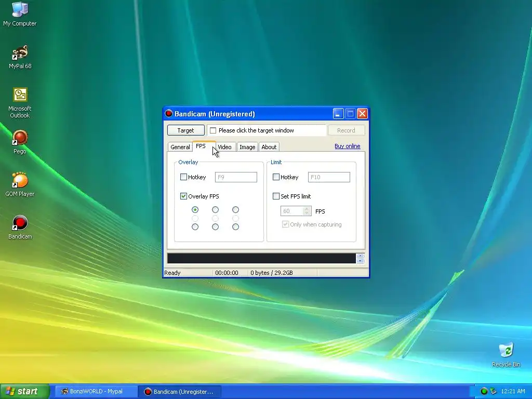This screenshot has height=399, width=532.
Task: Click the Ready status text
Action: click(172, 273)
